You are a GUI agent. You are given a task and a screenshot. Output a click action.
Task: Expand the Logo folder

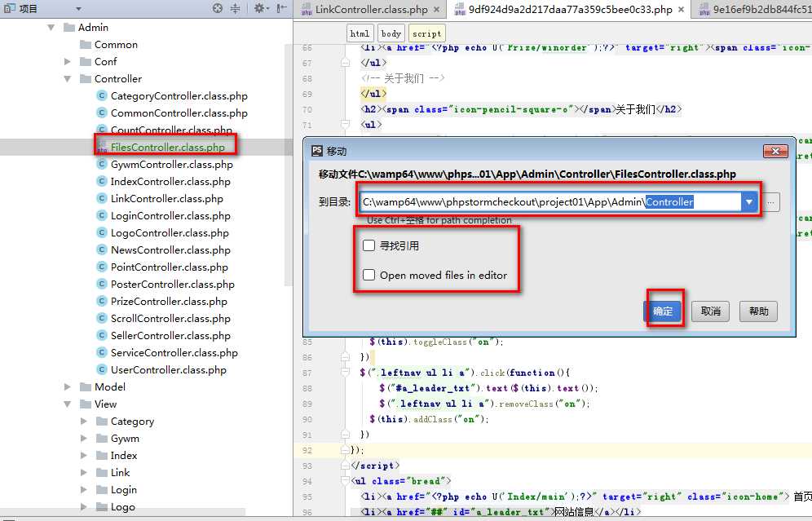point(84,506)
